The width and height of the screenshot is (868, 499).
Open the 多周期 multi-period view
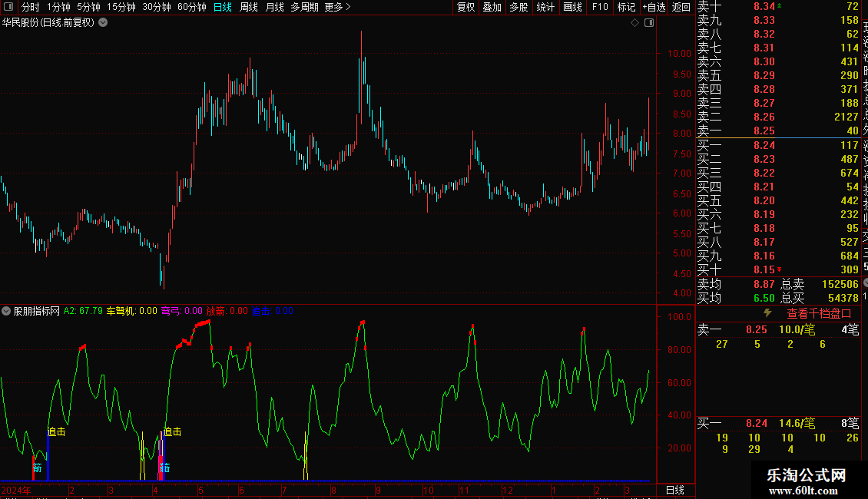[304, 7]
